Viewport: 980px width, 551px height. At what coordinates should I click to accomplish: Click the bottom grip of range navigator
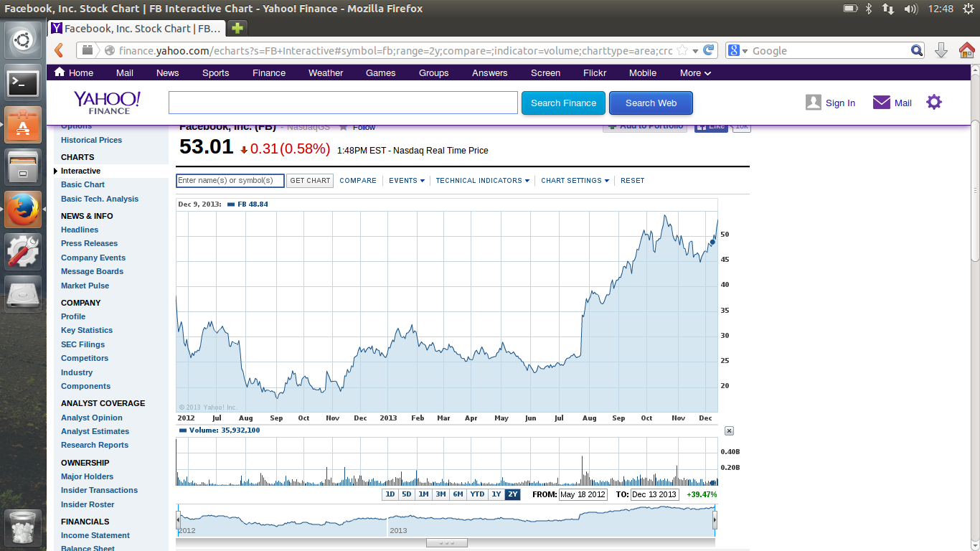pos(446,543)
